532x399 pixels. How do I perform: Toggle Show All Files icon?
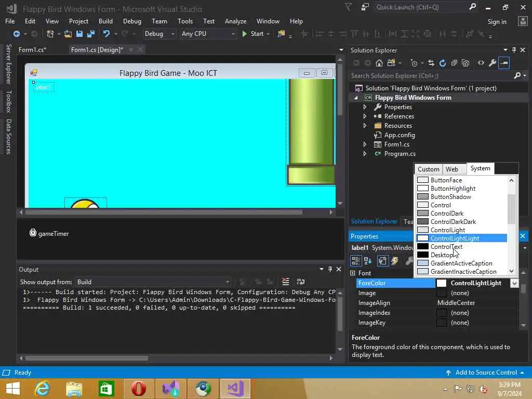(x=465, y=63)
